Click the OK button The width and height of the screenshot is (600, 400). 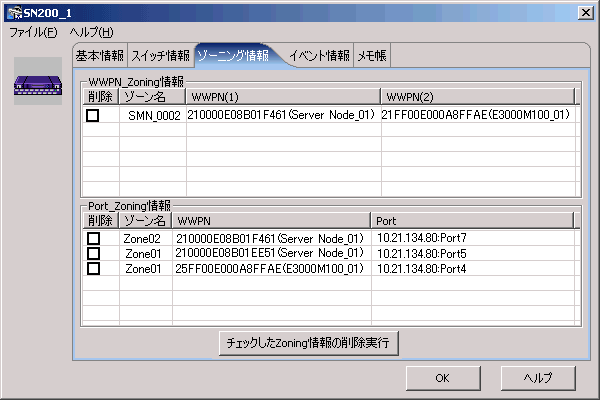click(x=443, y=378)
